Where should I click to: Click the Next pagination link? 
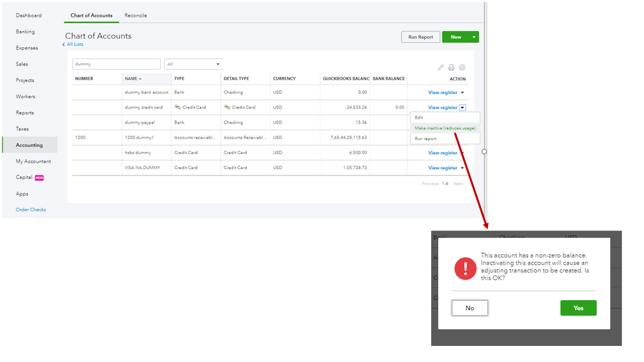(458, 184)
